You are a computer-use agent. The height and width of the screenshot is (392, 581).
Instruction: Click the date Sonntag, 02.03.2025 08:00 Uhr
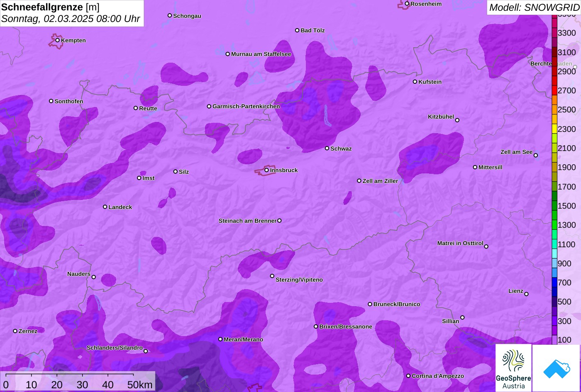(x=71, y=19)
